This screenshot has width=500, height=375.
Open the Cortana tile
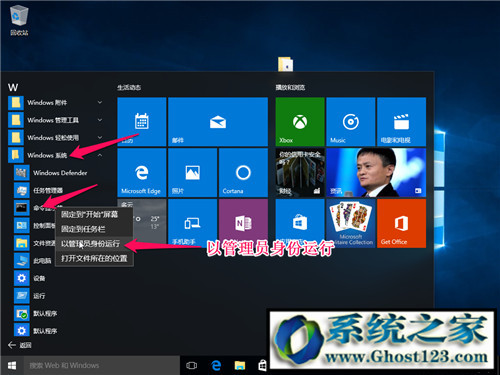tap(243, 173)
